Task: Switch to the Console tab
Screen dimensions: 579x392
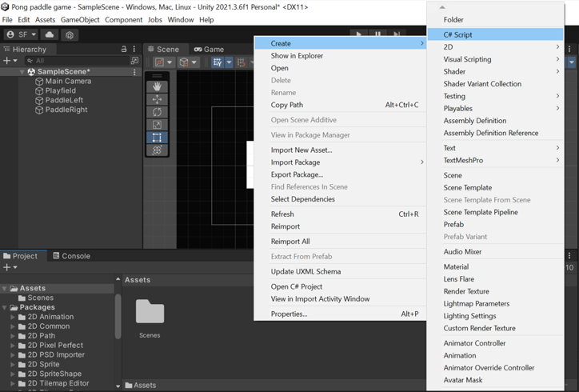Action: pyautogui.click(x=72, y=256)
